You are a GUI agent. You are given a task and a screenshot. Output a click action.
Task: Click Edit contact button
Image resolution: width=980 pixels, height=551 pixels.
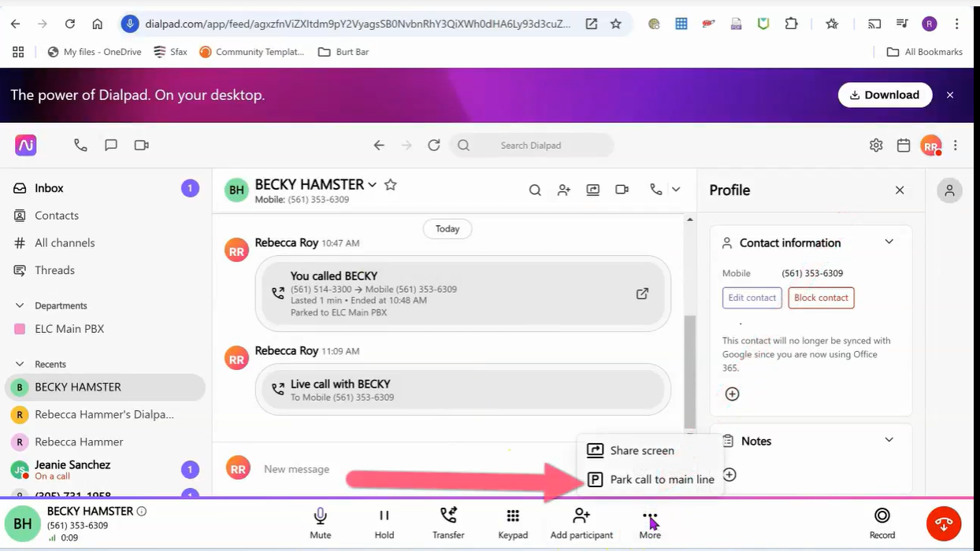[752, 298]
